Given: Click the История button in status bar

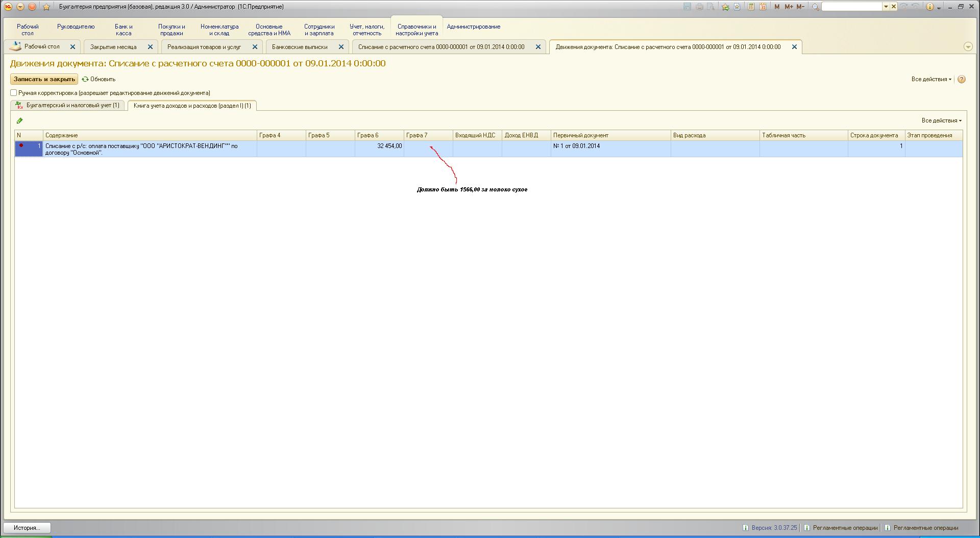Looking at the screenshot, I should click(x=27, y=528).
